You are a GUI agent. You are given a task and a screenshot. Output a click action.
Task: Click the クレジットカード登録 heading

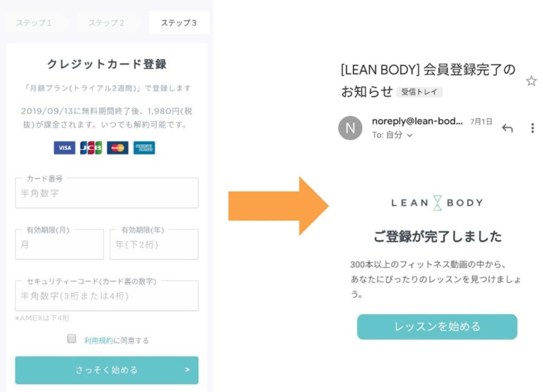[x=107, y=64]
